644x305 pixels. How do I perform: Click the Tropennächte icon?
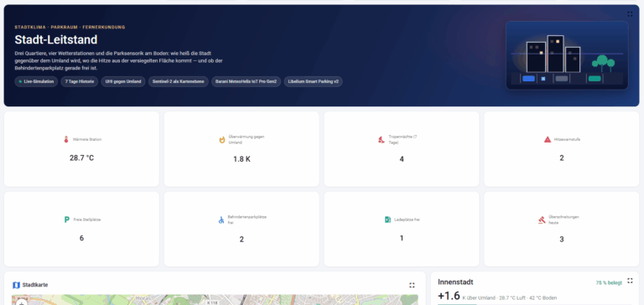[x=382, y=140]
